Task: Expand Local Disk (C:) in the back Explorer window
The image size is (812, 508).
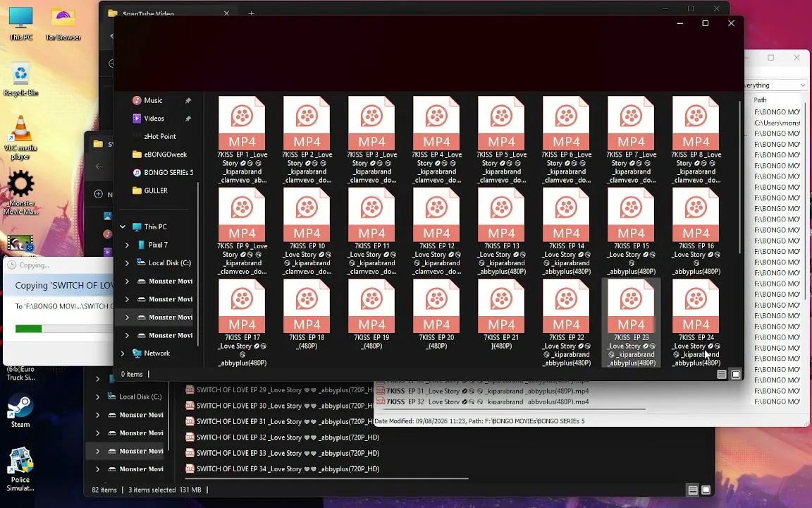Action: point(97,397)
